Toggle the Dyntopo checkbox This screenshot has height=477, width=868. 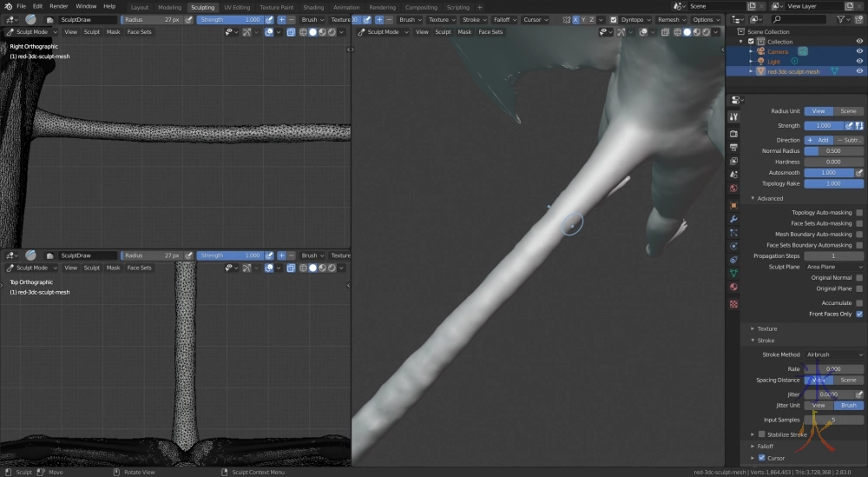point(614,19)
